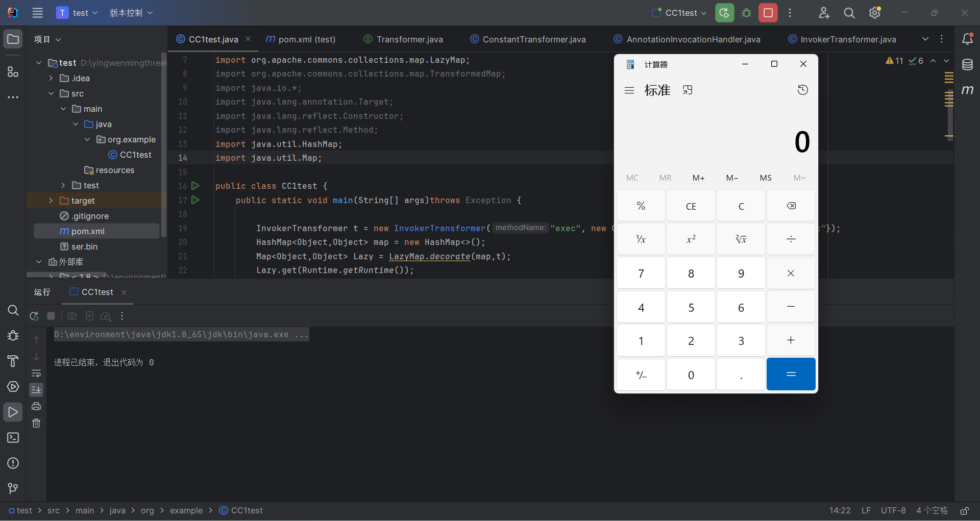
Task: Rerun CC1test with green run button
Action: pyautogui.click(x=724, y=13)
